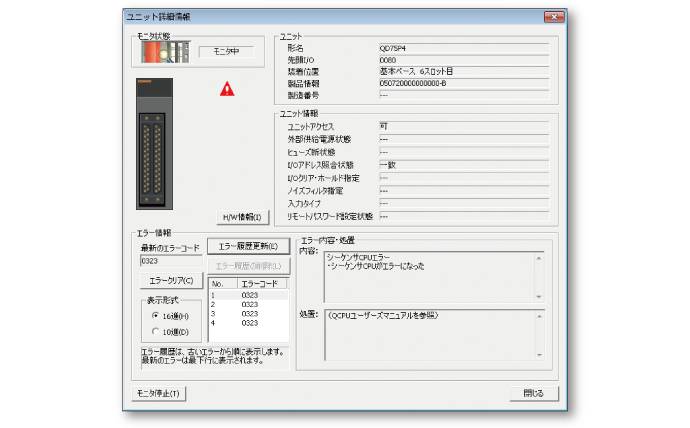This screenshot has height=428, width=690.
Task: Click the red warning triangle icon
Action: pos(227,89)
